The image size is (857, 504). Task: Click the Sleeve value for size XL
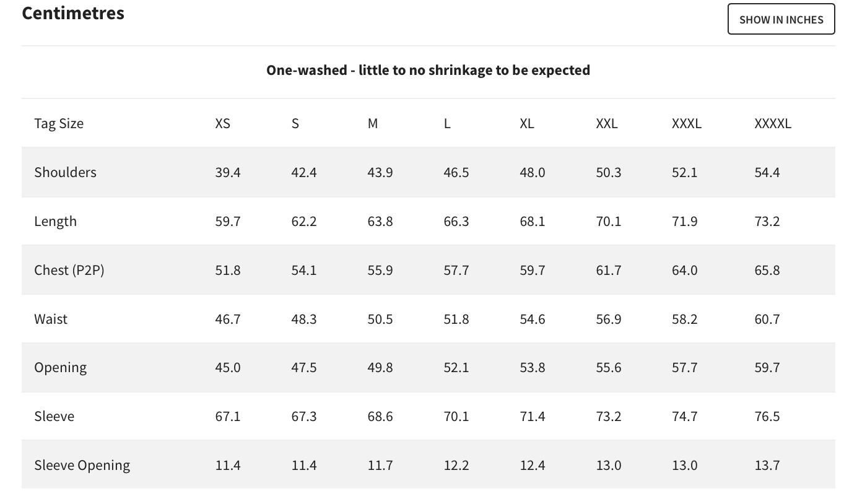pos(533,416)
